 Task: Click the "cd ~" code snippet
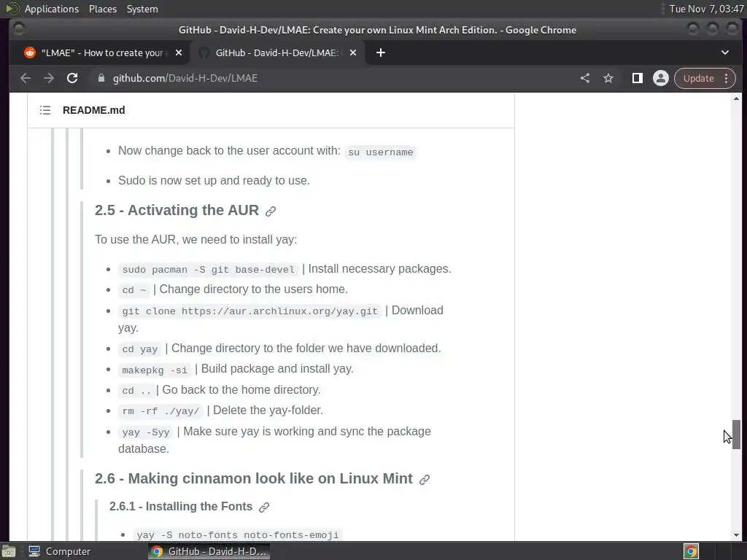[134, 290]
